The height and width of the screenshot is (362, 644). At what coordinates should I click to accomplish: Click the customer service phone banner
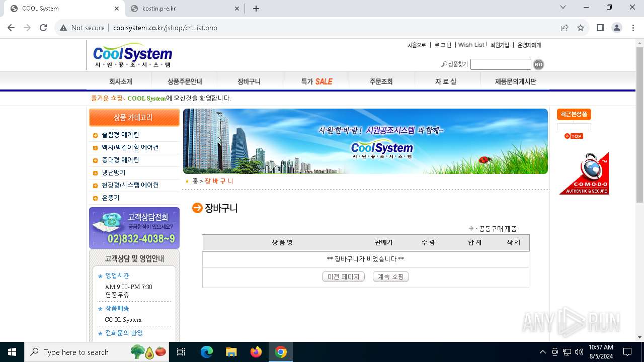(x=134, y=228)
